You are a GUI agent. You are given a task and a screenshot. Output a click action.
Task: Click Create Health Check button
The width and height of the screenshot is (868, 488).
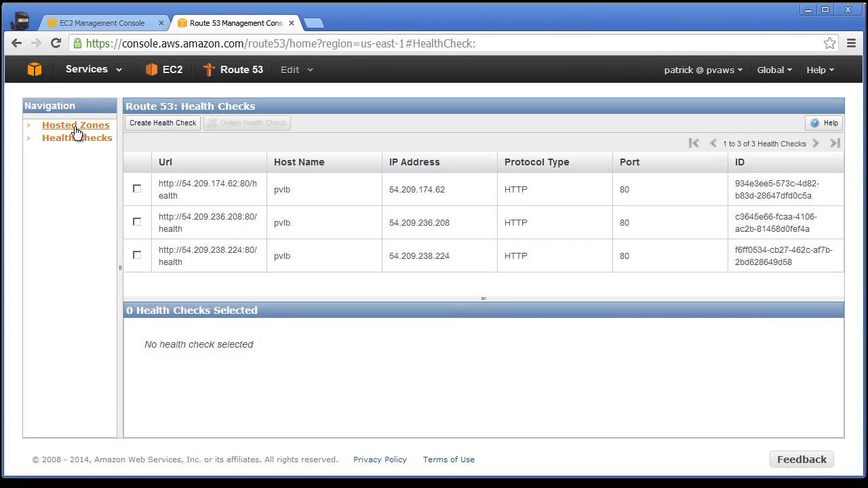click(163, 123)
